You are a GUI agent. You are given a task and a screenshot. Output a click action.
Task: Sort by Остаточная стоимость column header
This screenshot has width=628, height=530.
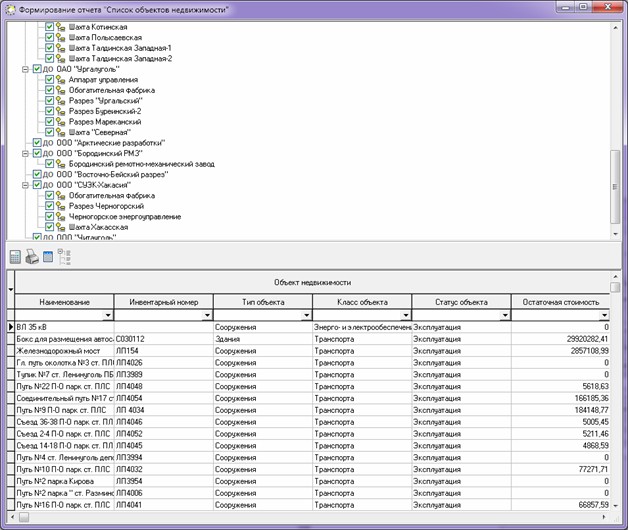[560, 301]
